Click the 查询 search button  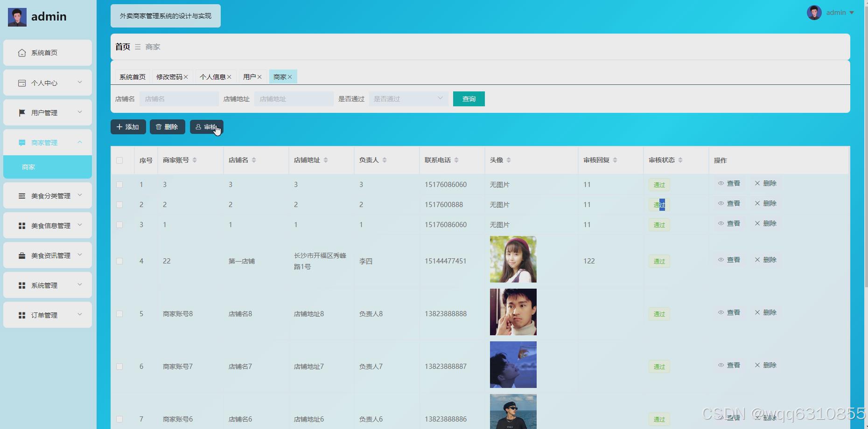point(469,98)
